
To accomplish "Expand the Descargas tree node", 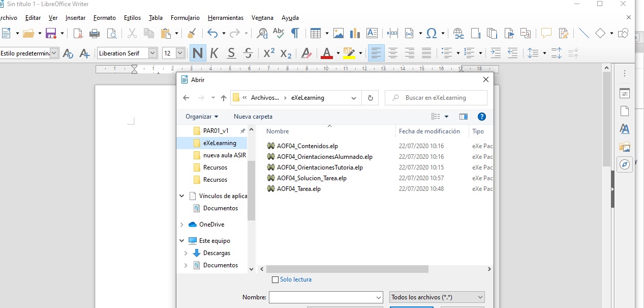I will point(186,253).
